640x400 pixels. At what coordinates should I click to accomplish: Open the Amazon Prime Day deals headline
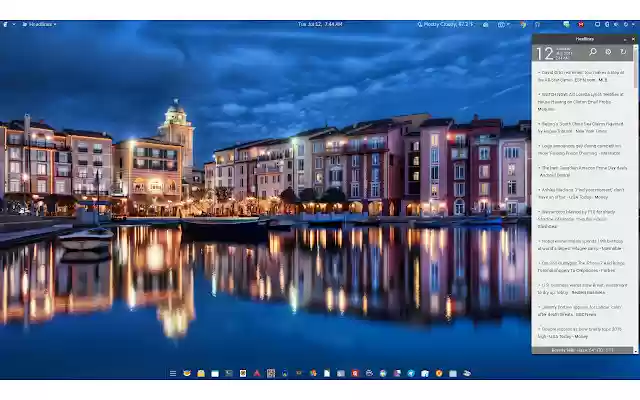[581, 171]
